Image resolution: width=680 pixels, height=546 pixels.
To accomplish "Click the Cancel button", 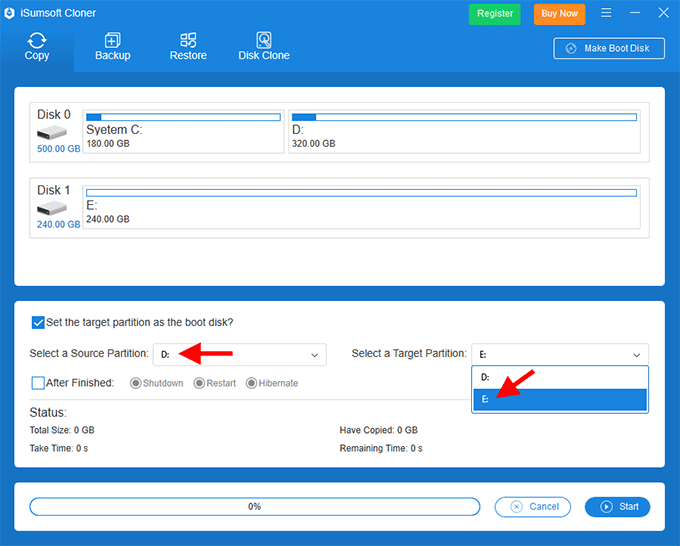I will tap(533, 507).
